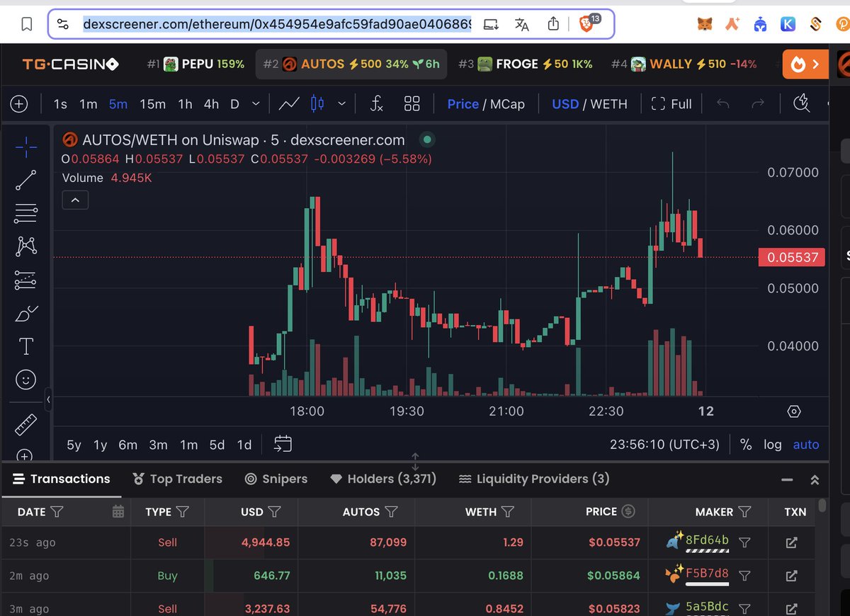Collapse the indicator legend arrow
Image resolution: width=850 pixels, height=616 pixels.
pos(75,200)
